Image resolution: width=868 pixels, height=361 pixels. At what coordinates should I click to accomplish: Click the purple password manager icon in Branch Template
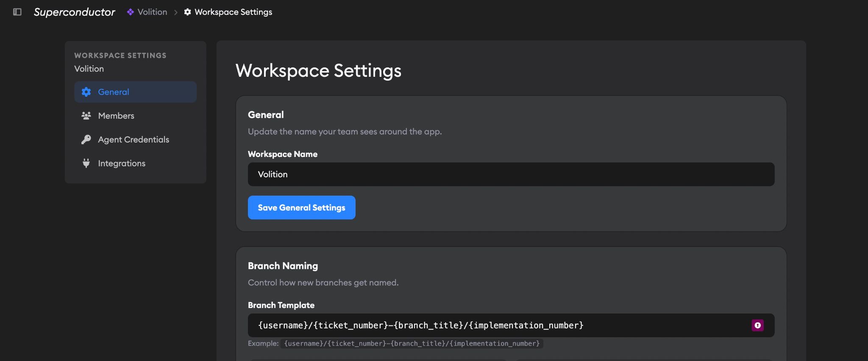[757, 325]
